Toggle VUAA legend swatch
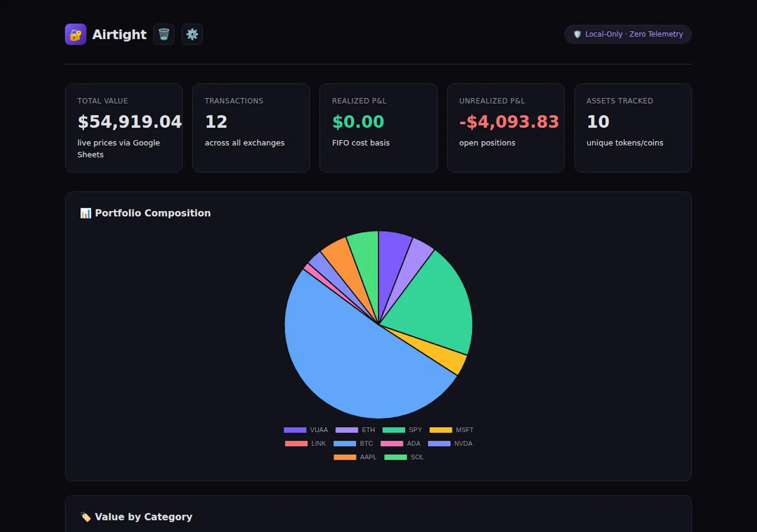The image size is (757, 532). [295, 430]
